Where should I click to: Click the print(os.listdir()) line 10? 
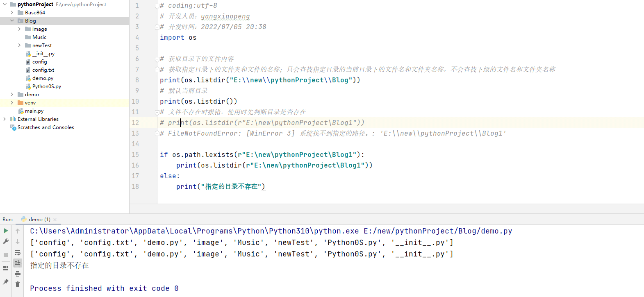coord(198,102)
